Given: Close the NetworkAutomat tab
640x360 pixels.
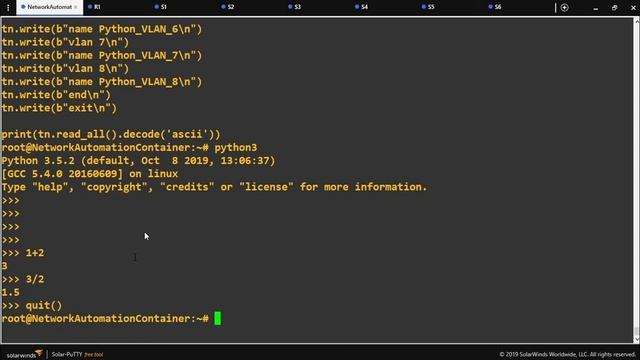Looking at the screenshot, I should point(76,7).
